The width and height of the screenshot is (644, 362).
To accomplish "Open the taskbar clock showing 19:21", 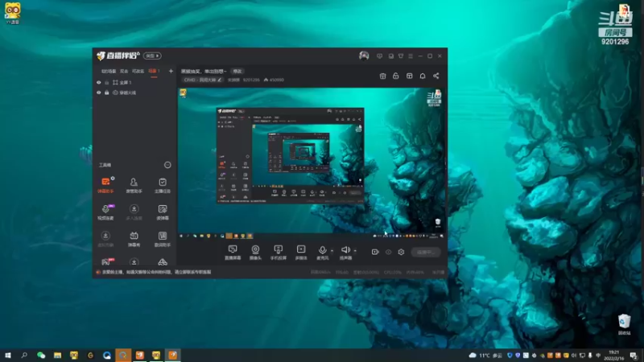I will pyautogui.click(x=613, y=356).
